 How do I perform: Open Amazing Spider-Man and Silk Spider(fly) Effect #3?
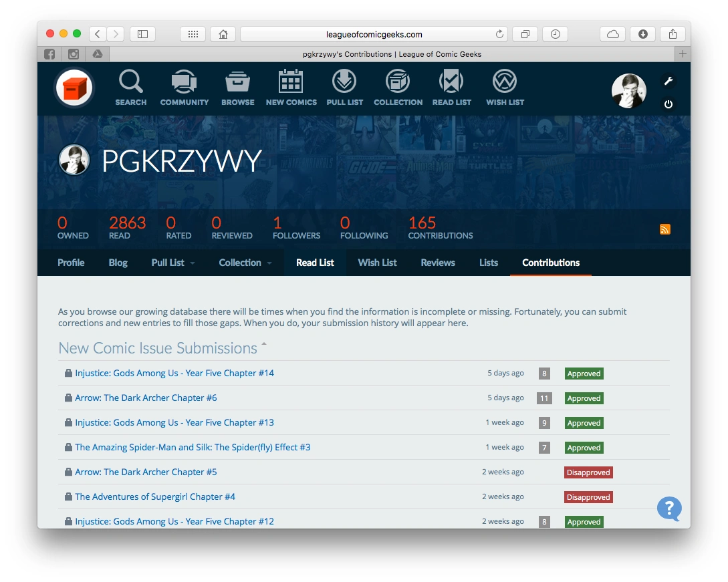(x=193, y=447)
